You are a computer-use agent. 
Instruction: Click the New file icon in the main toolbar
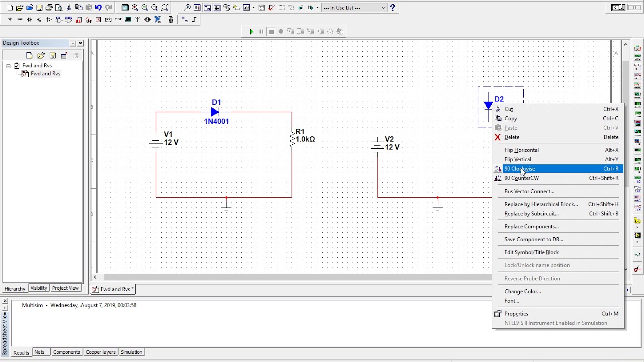(10, 8)
